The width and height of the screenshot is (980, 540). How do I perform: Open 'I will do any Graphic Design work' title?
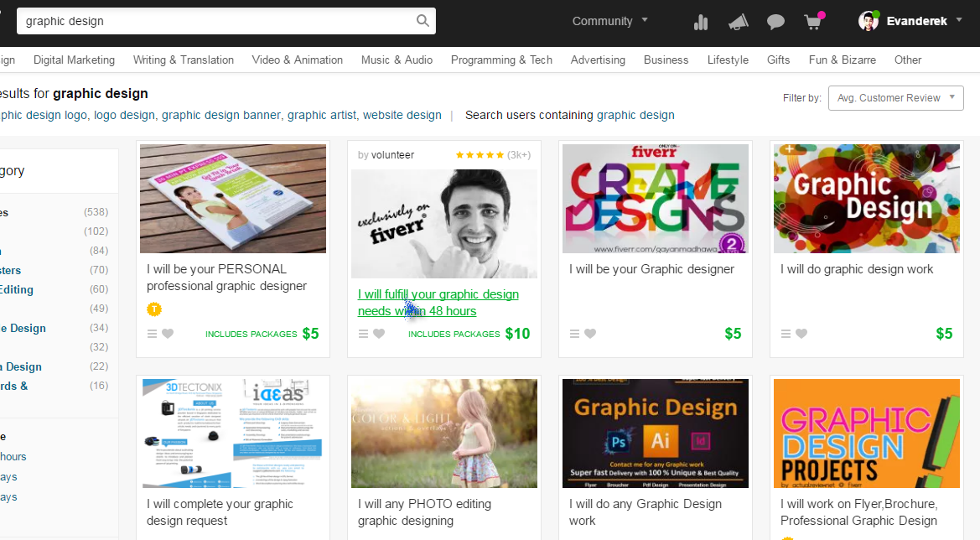point(646,512)
